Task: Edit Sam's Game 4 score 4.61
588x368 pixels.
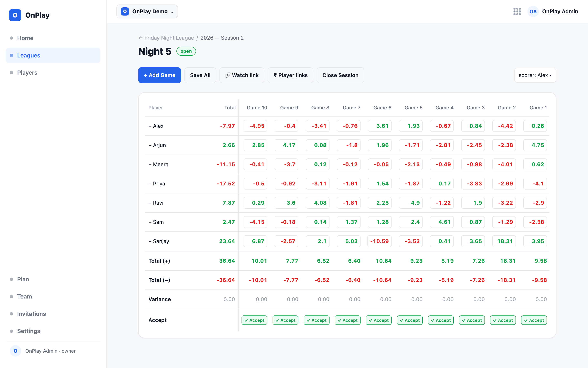Action: (442, 222)
